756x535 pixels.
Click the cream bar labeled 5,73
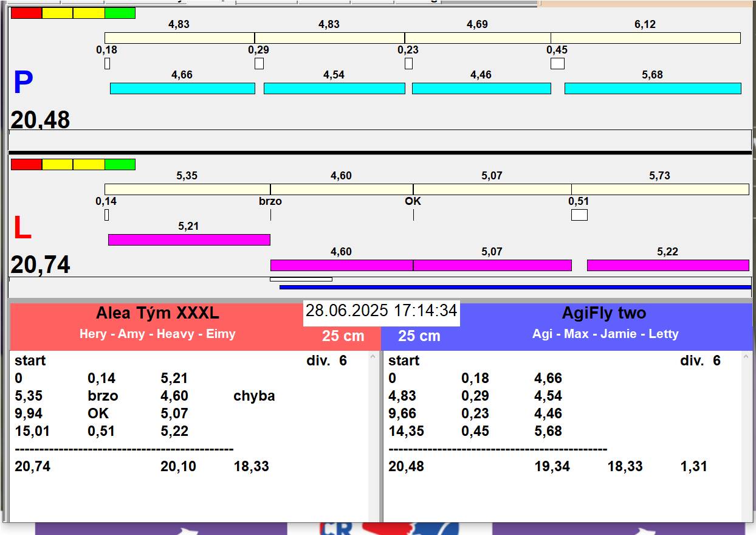coord(660,189)
